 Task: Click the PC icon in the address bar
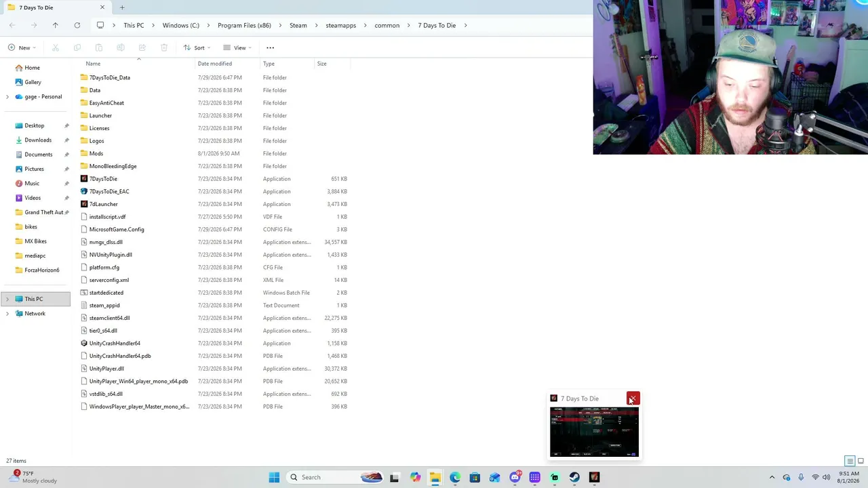tap(100, 25)
